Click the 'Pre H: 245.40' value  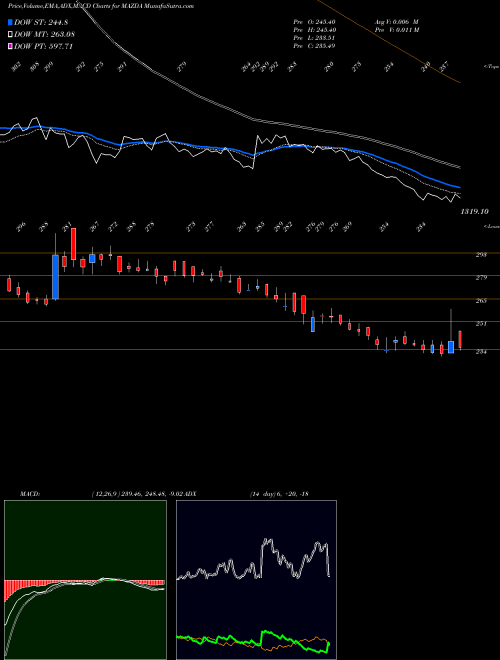[x=314, y=30]
